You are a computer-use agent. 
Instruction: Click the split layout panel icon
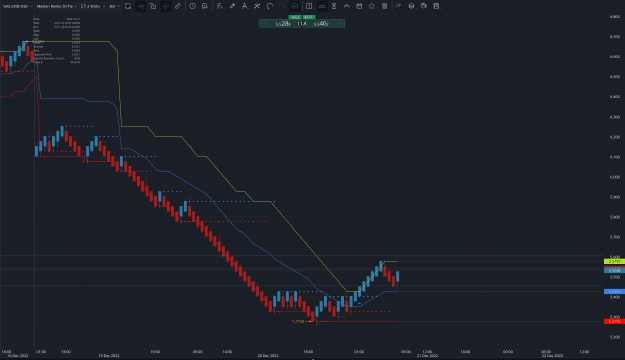tap(309, 6)
